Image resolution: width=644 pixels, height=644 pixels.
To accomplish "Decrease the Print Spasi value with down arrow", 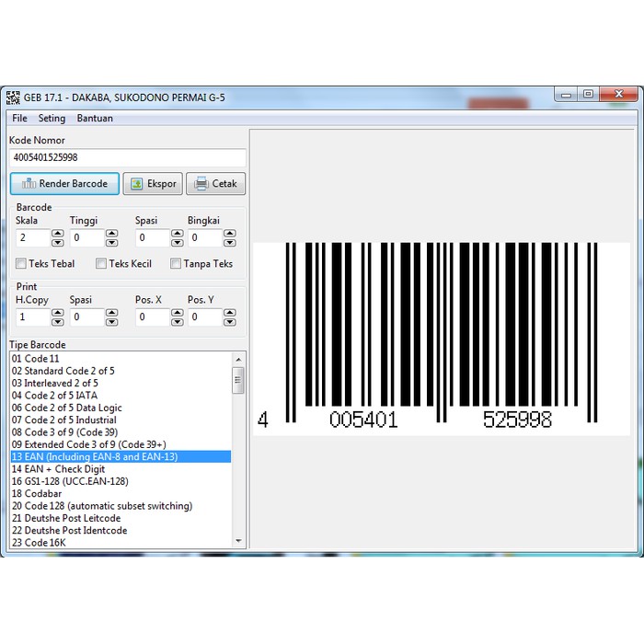I will pos(111,322).
